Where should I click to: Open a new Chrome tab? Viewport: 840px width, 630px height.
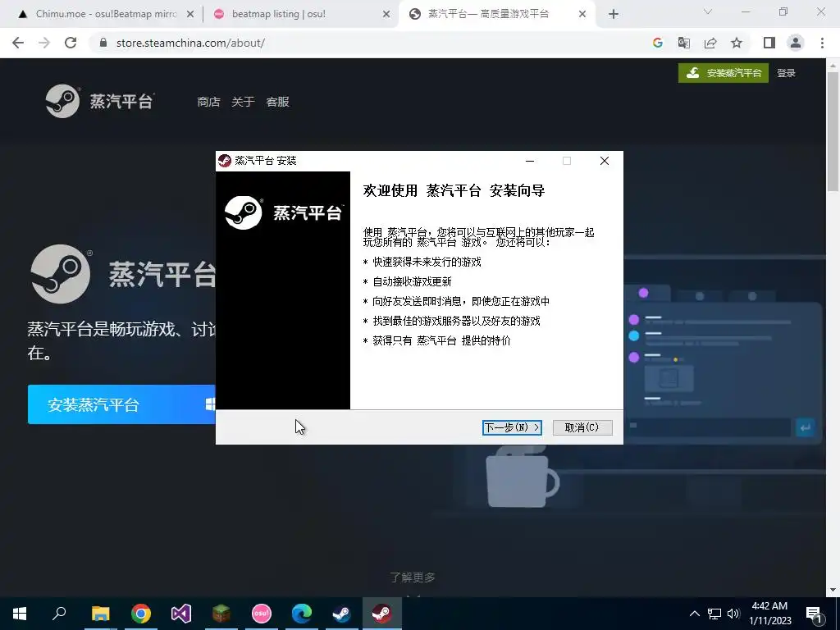pyautogui.click(x=614, y=15)
